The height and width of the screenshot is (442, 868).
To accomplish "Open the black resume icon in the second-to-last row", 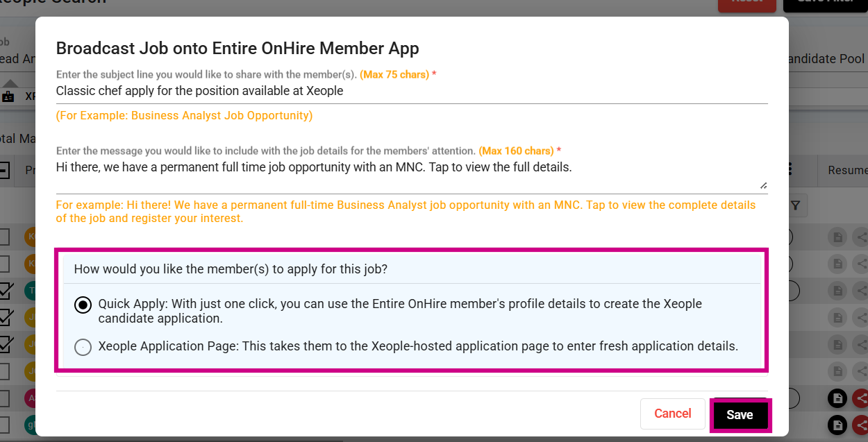I will tap(838, 398).
